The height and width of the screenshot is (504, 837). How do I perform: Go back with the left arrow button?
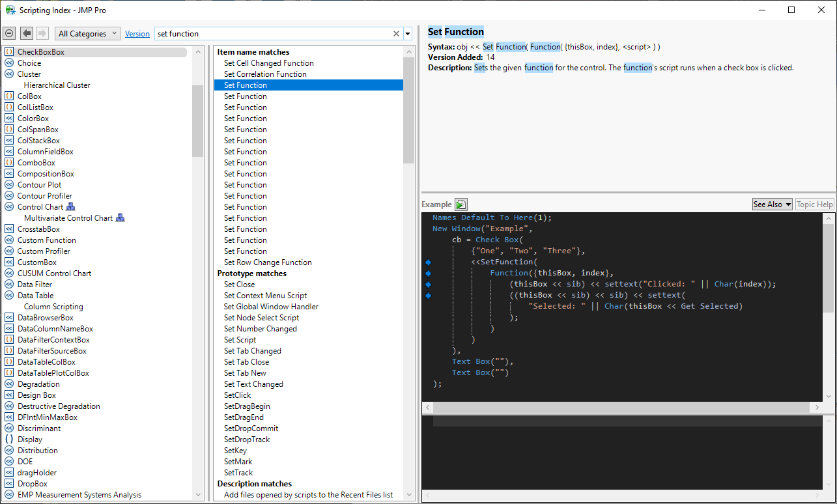coord(27,33)
